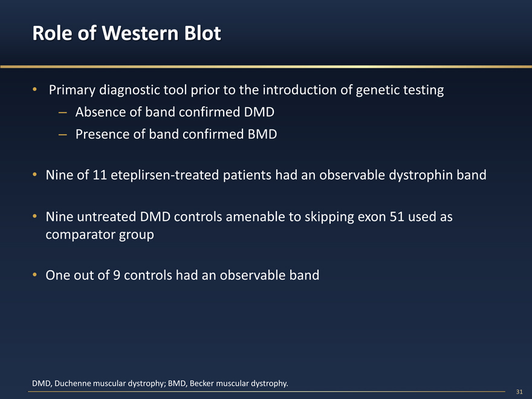Image resolution: width=532 pixels, height=399 pixels.
Task: Click the gold divider line under the title
Action: (x=266, y=66)
